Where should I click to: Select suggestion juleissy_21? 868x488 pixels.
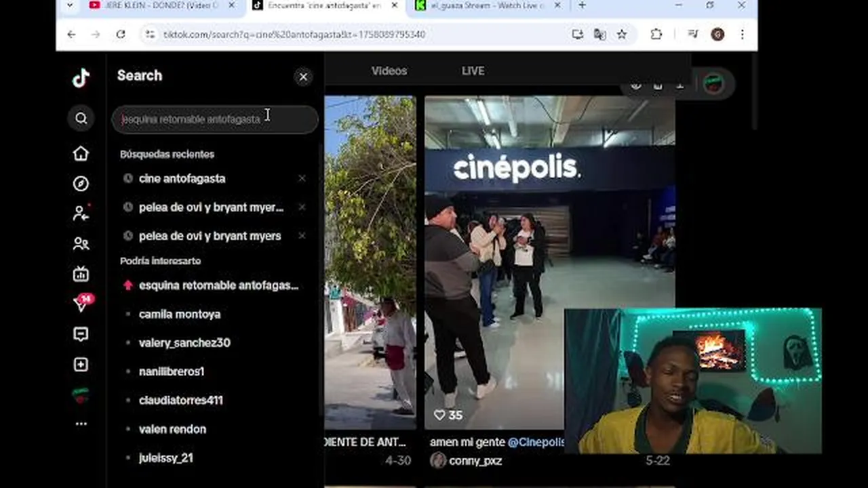[x=165, y=458]
